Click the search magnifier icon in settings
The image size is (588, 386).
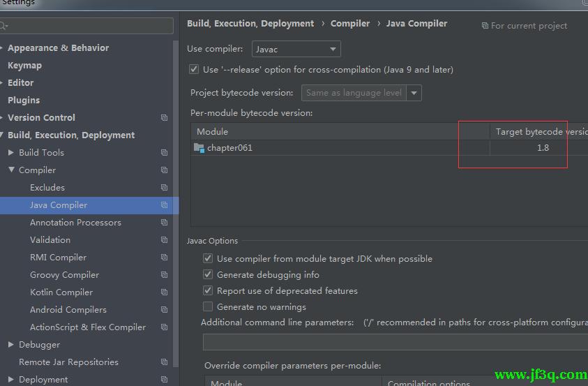(x=3, y=26)
